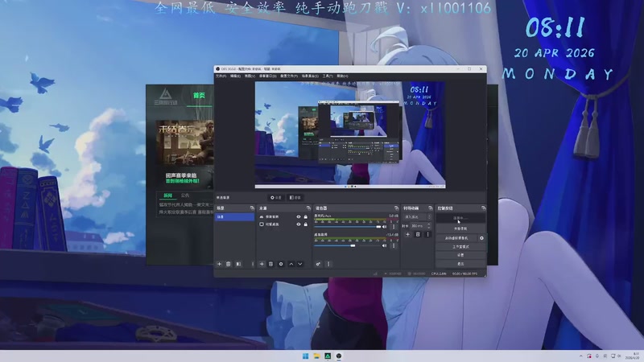Open transition properties three-dot icon
The image size is (644, 362).
point(427,234)
